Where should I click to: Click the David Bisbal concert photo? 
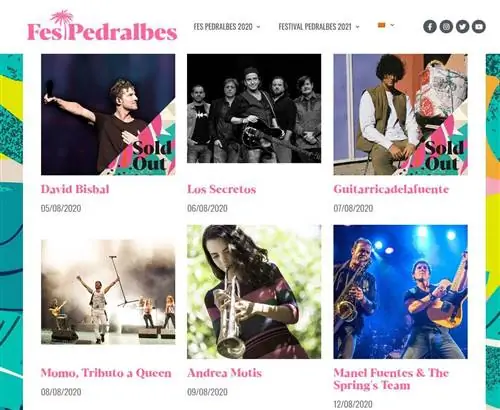click(108, 114)
